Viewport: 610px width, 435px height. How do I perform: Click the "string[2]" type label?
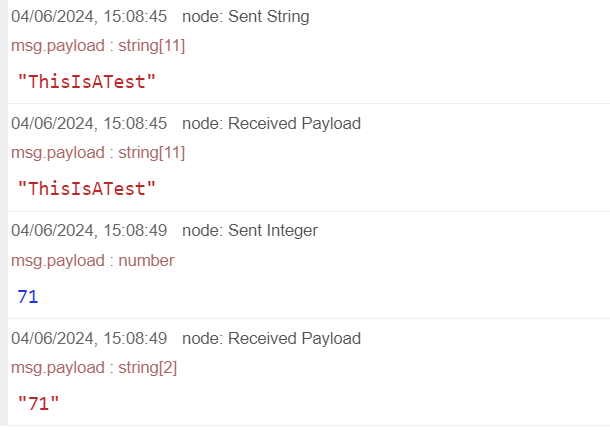coord(147,367)
